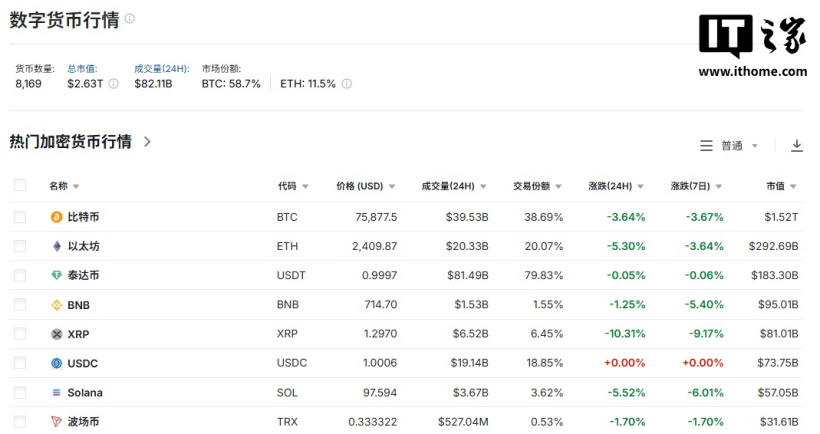Click USDC 24H change +0.00%
The image size is (820, 434).
click(624, 363)
